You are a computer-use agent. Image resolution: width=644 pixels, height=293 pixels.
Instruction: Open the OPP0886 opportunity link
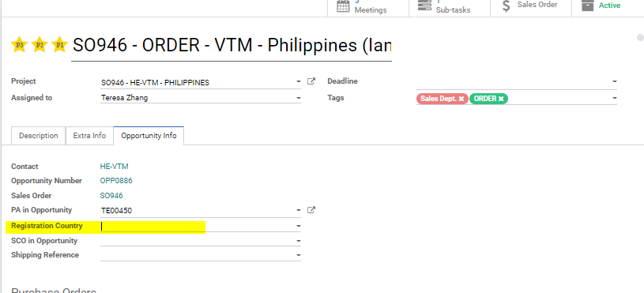tap(116, 181)
